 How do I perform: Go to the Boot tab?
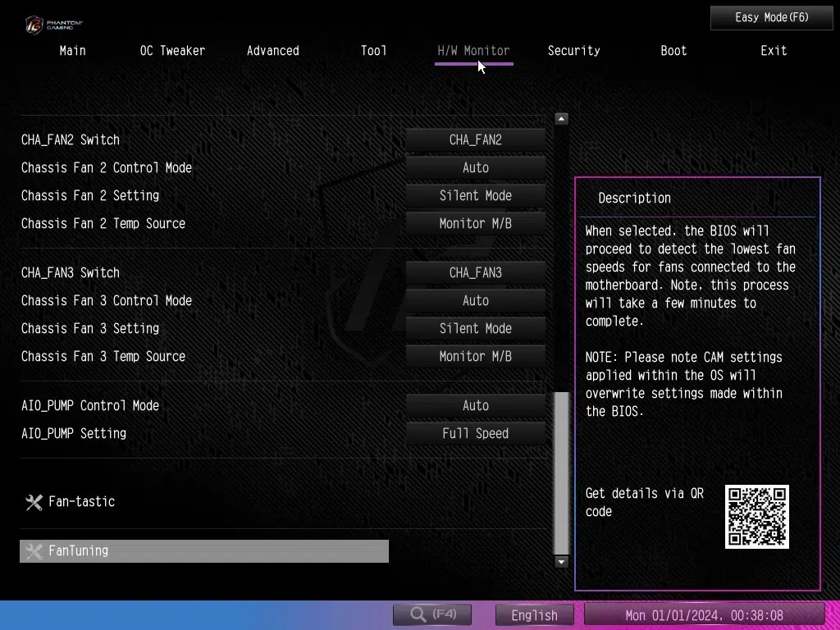point(673,51)
